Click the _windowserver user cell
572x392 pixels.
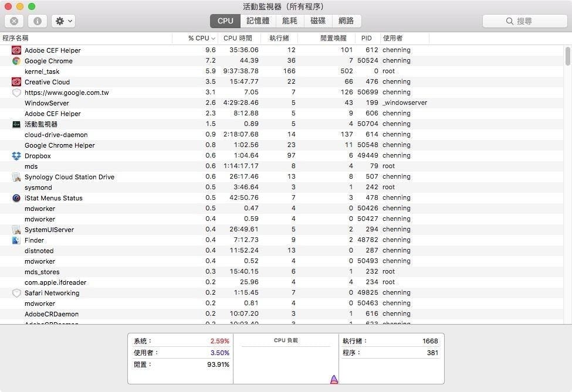405,103
